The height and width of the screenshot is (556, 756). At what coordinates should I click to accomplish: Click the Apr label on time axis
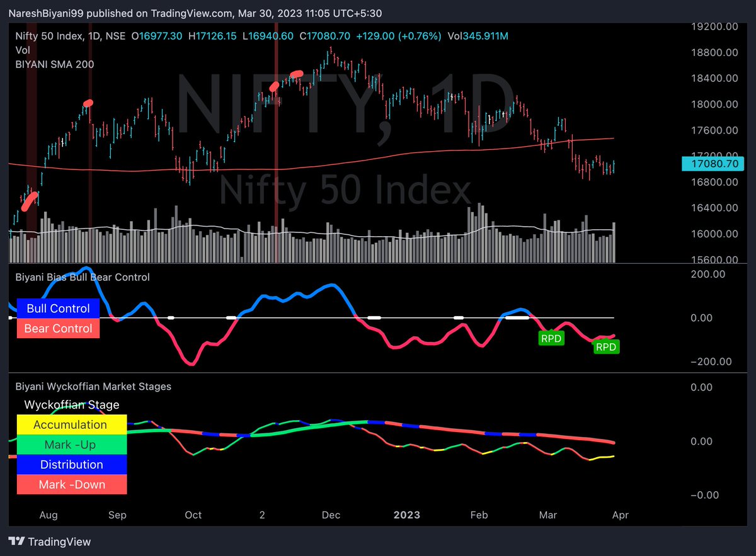pyautogui.click(x=620, y=515)
